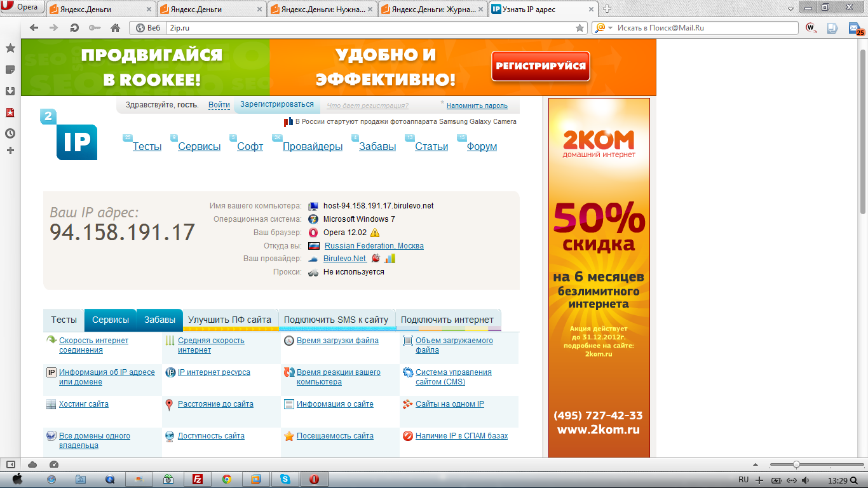Reload the current page
This screenshot has height=488, width=868.
[74, 28]
